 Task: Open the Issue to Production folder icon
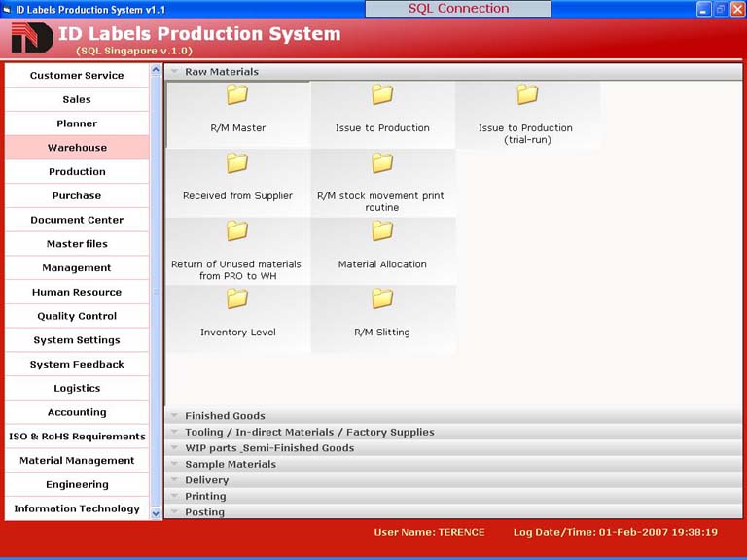tap(382, 95)
